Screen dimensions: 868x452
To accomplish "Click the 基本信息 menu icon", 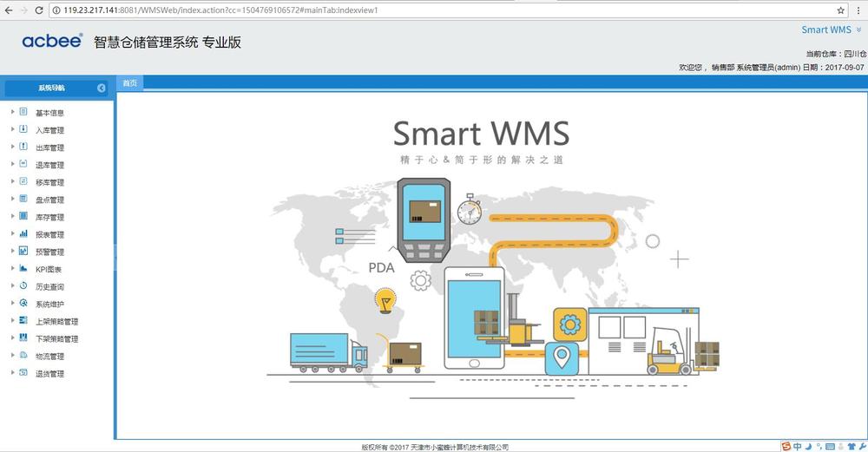I will pos(23,112).
